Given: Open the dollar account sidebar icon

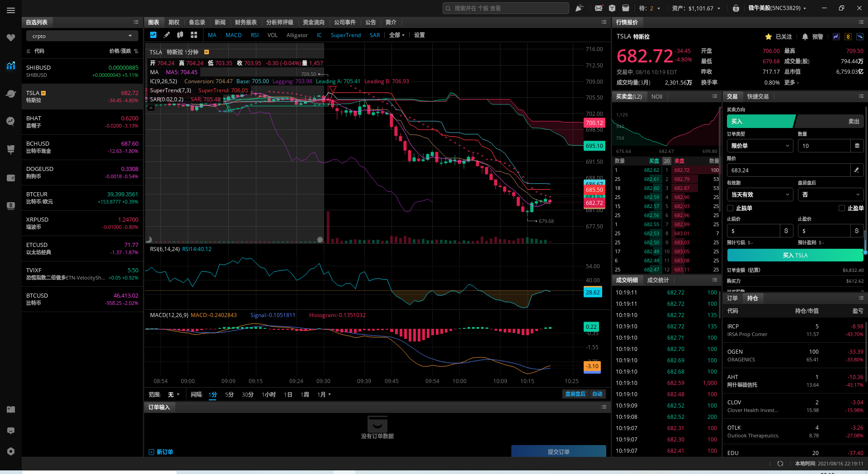Looking at the screenshot, I should coord(11,205).
